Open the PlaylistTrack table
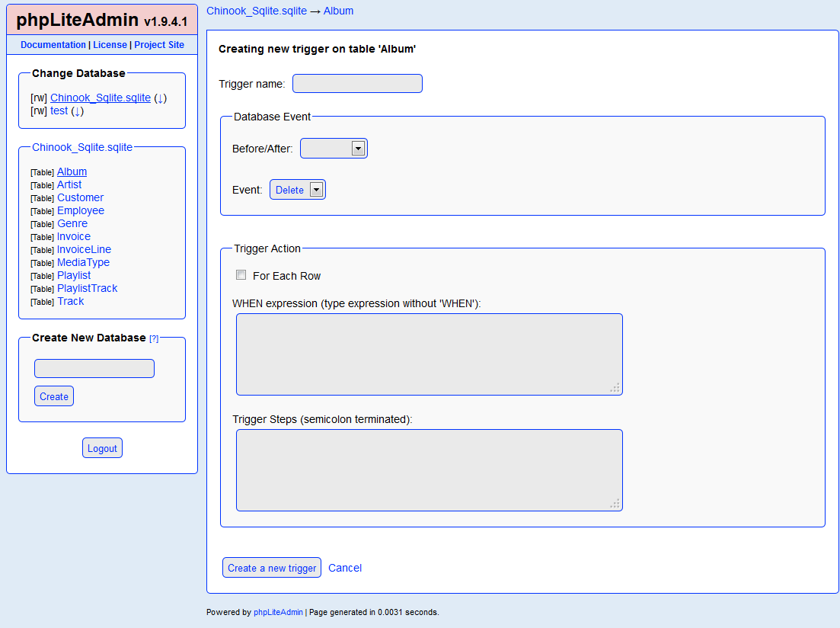Screen dimensions: 840x628 pyautogui.click(x=87, y=288)
